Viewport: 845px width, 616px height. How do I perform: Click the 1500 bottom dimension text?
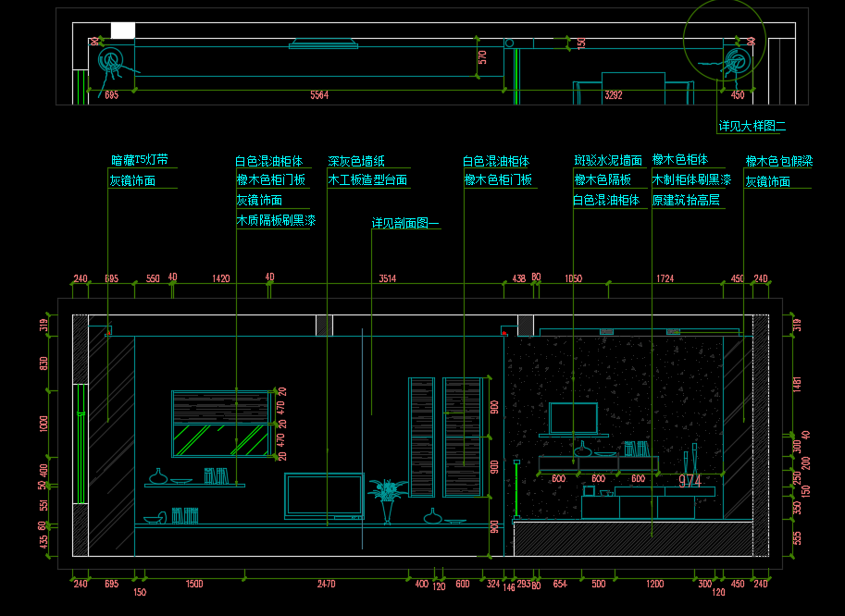pos(194,584)
